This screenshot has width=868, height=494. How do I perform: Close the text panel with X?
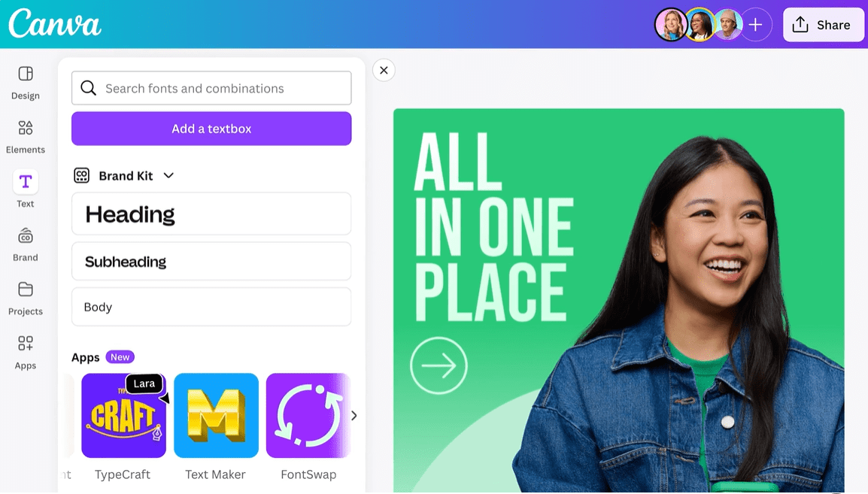(x=384, y=70)
